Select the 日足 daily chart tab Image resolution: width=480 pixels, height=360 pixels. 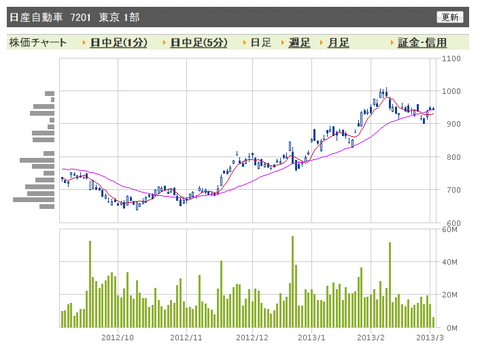pos(261,43)
